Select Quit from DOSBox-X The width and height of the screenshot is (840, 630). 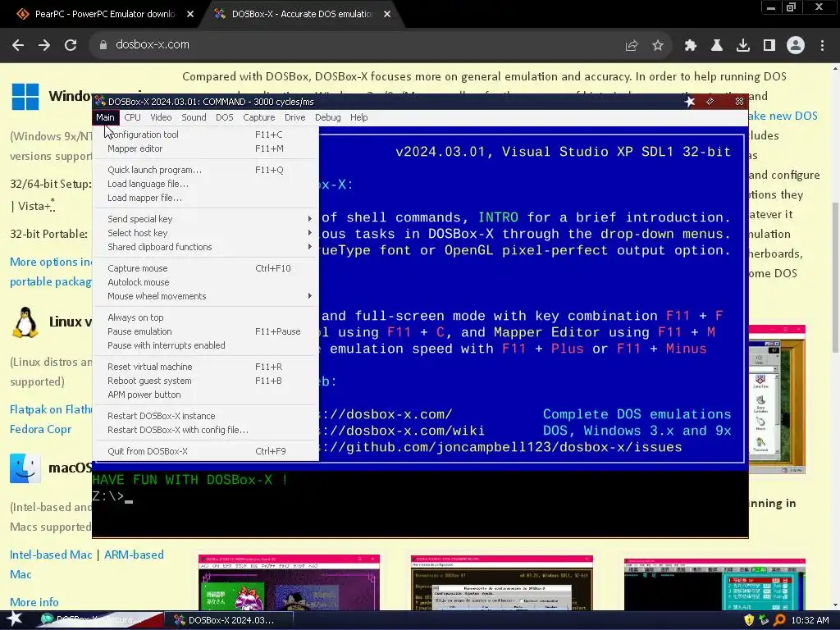coord(206,451)
